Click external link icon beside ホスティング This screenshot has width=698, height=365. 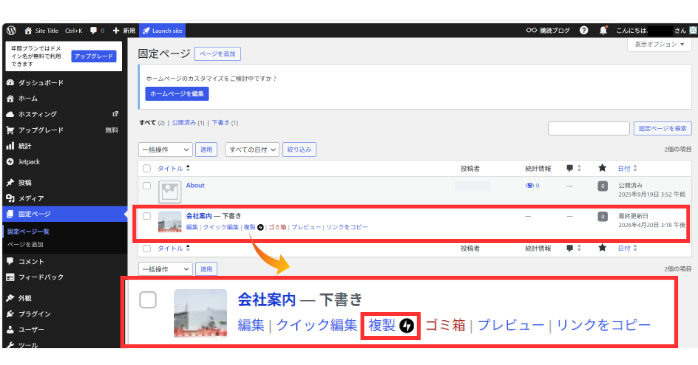tap(115, 114)
